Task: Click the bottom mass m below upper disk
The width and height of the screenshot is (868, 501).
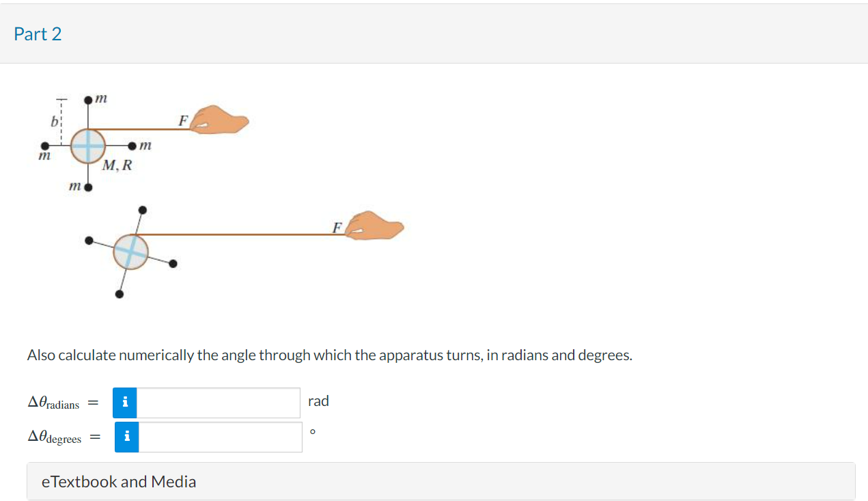Action: click(88, 187)
